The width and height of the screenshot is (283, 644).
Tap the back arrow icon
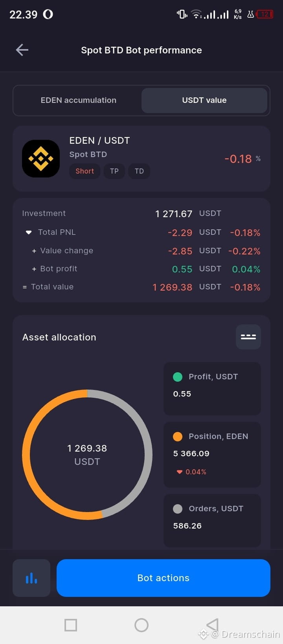[22, 50]
